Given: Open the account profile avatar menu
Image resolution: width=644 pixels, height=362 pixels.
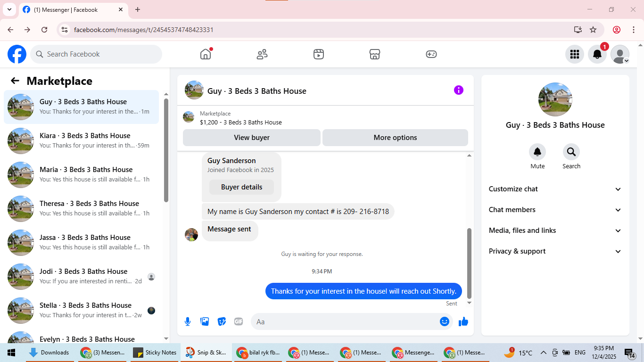Looking at the screenshot, I should [620, 54].
